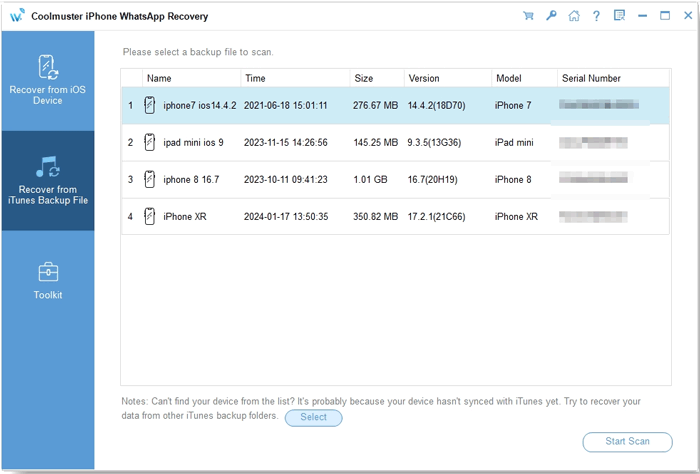Click size value 276.67 MB
700x474 pixels.
point(375,105)
